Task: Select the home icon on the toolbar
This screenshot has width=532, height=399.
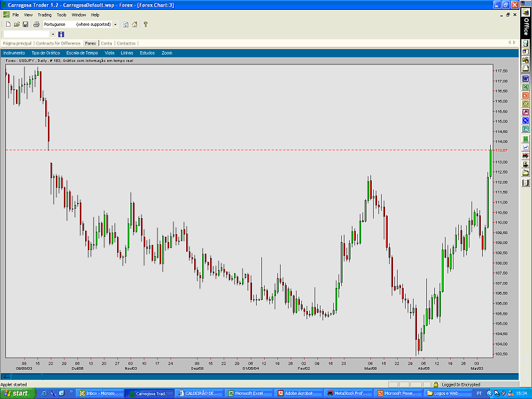Action: 134,25
